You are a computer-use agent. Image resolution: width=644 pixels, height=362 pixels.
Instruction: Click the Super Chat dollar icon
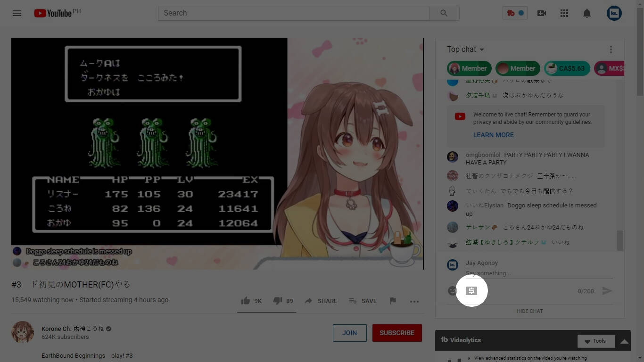(x=471, y=291)
